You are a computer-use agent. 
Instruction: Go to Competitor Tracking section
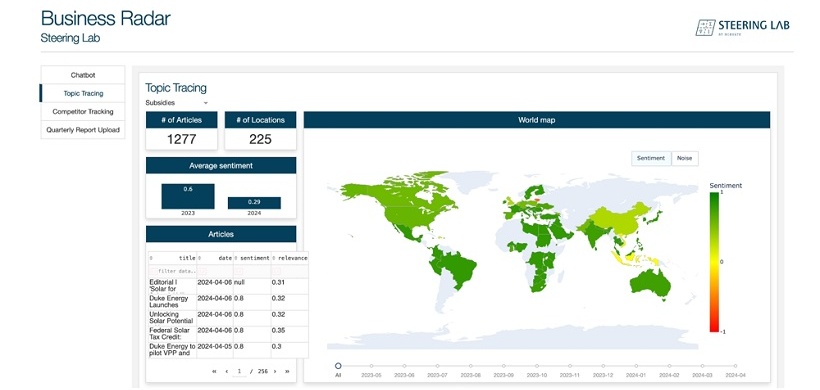coord(83,112)
